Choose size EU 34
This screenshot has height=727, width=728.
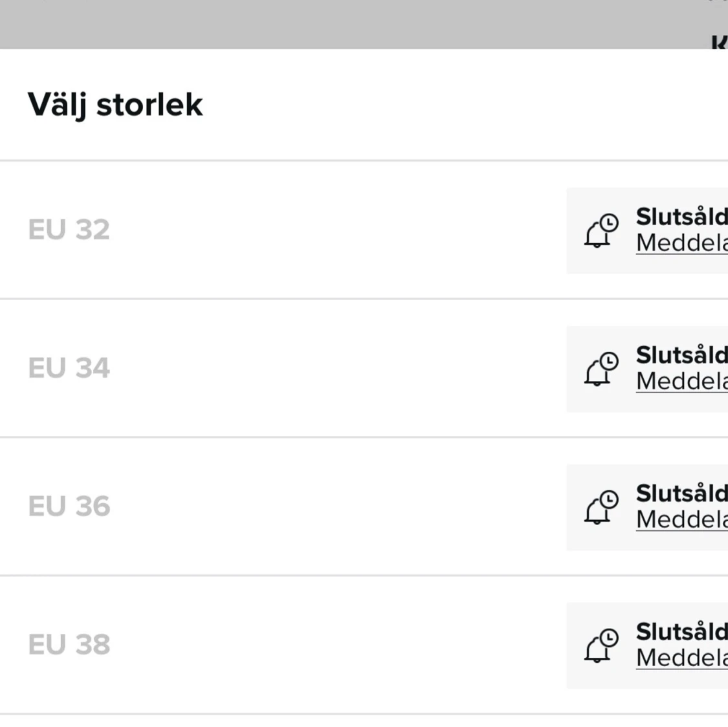(69, 369)
